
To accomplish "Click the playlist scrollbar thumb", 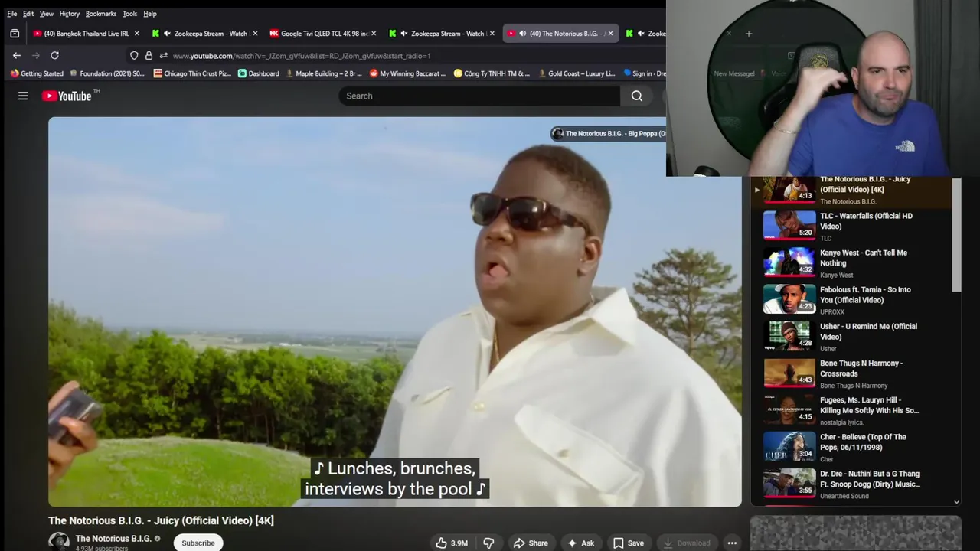I will point(956,234).
